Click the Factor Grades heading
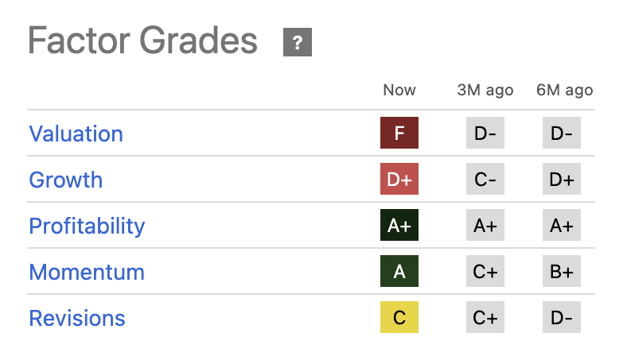Viewport: 627px width, 364px height. [142, 41]
